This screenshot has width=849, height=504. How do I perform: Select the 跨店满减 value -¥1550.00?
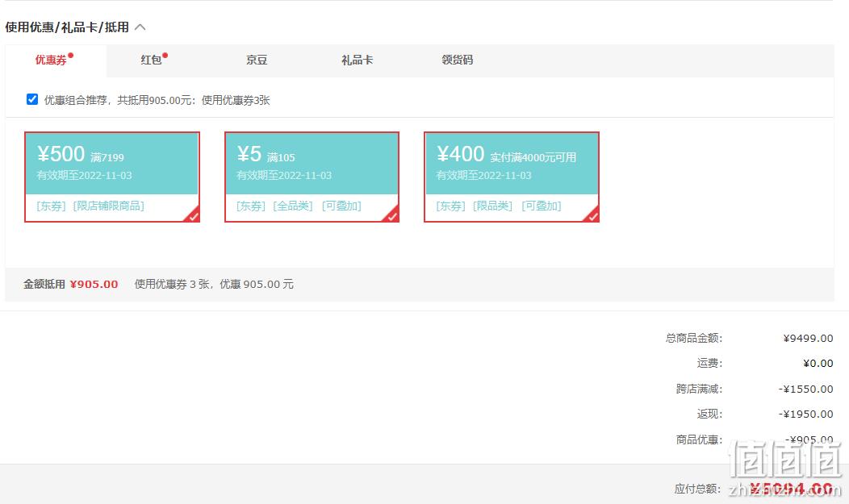tap(806, 389)
